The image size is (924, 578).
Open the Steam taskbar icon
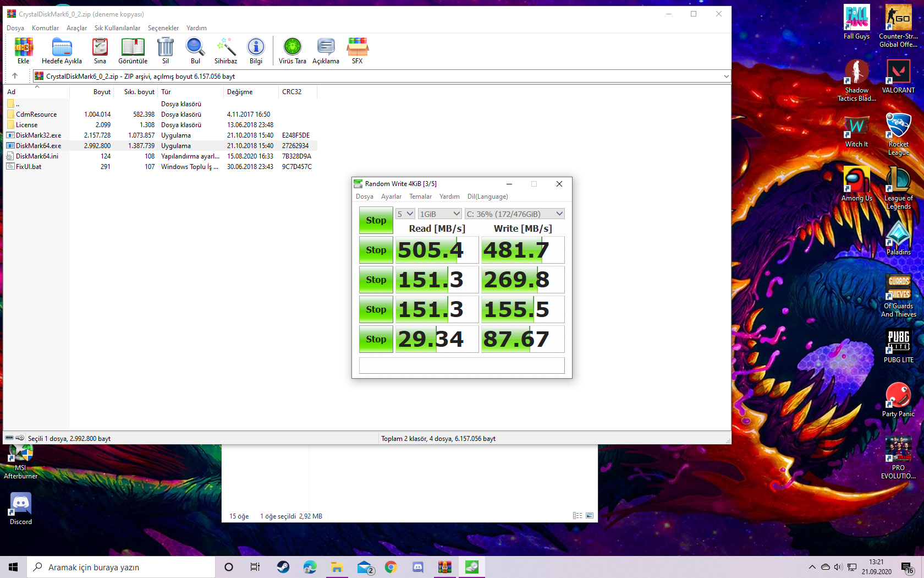[x=283, y=567]
